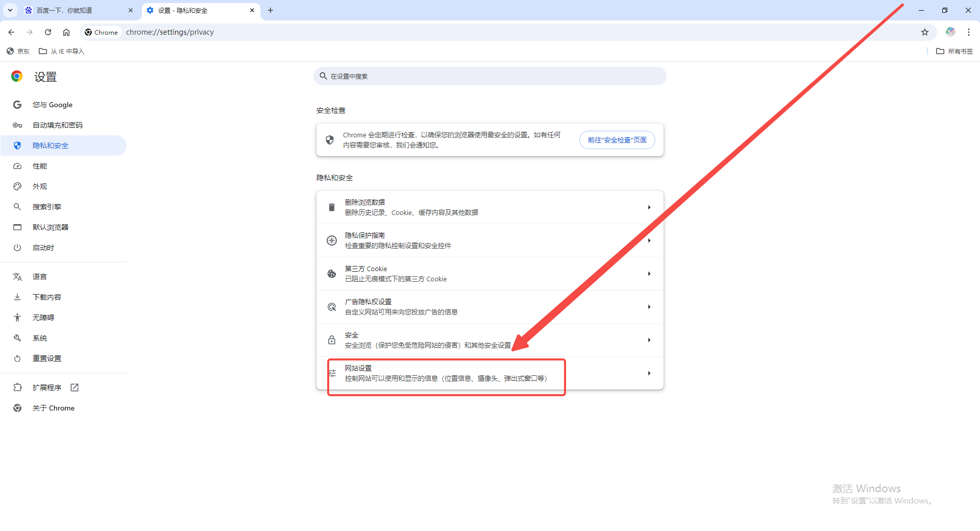Go to the home page icon
Screen dimensions: 980x531
(x=66, y=32)
